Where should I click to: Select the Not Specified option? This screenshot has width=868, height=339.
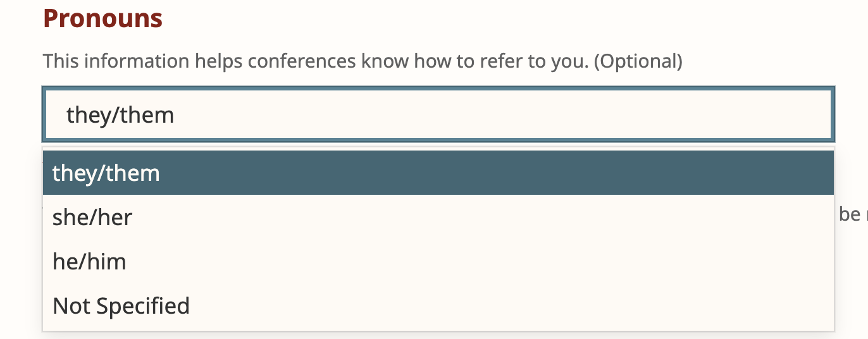click(x=121, y=306)
